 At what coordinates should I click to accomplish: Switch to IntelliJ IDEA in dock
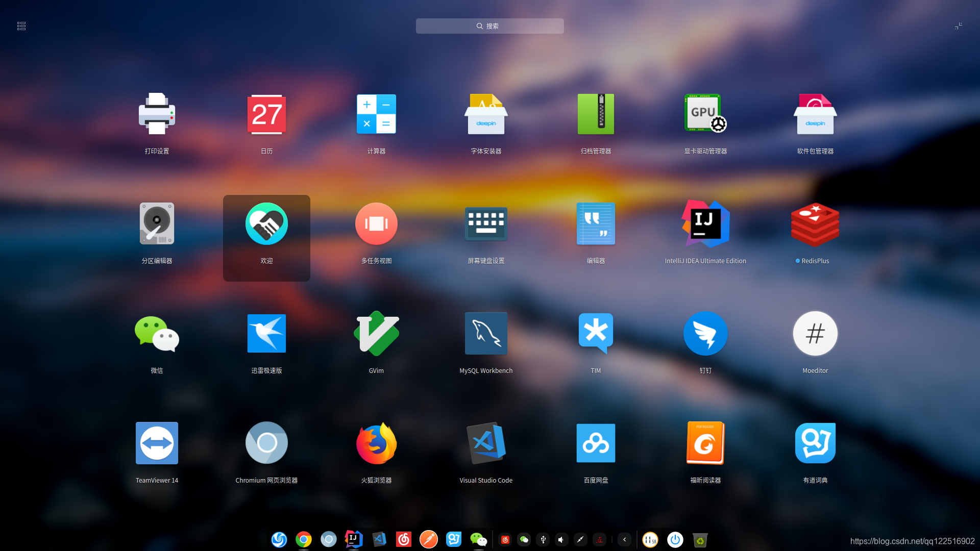click(x=353, y=539)
